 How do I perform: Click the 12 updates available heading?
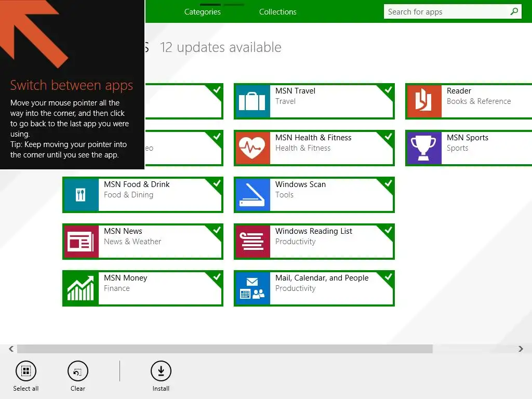pos(220,47)
